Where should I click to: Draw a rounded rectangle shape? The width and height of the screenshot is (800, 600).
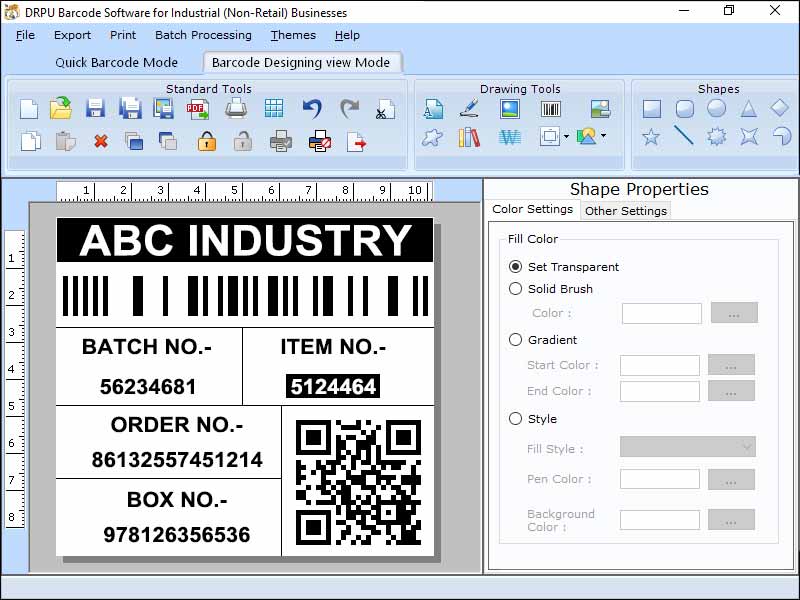(x=684, y=109)
